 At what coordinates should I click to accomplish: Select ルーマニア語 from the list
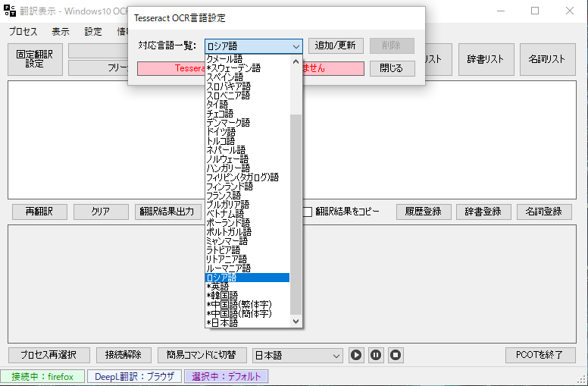coord(248,268)
